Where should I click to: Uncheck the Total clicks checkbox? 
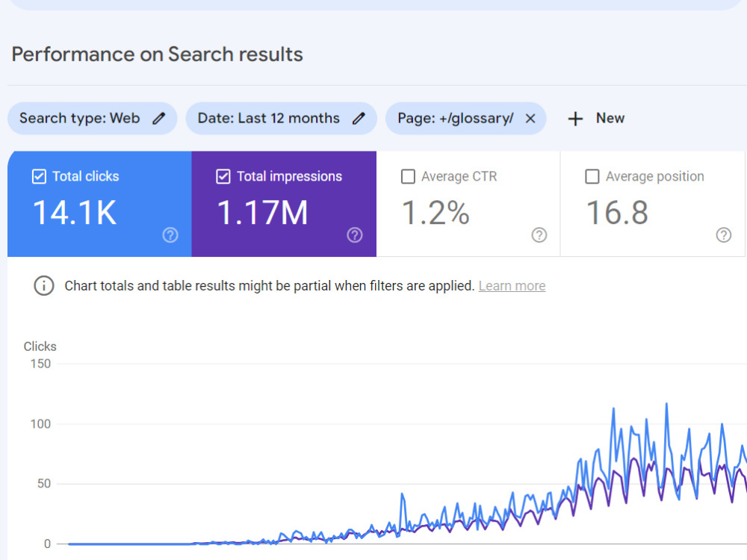[x=39, y=177]
